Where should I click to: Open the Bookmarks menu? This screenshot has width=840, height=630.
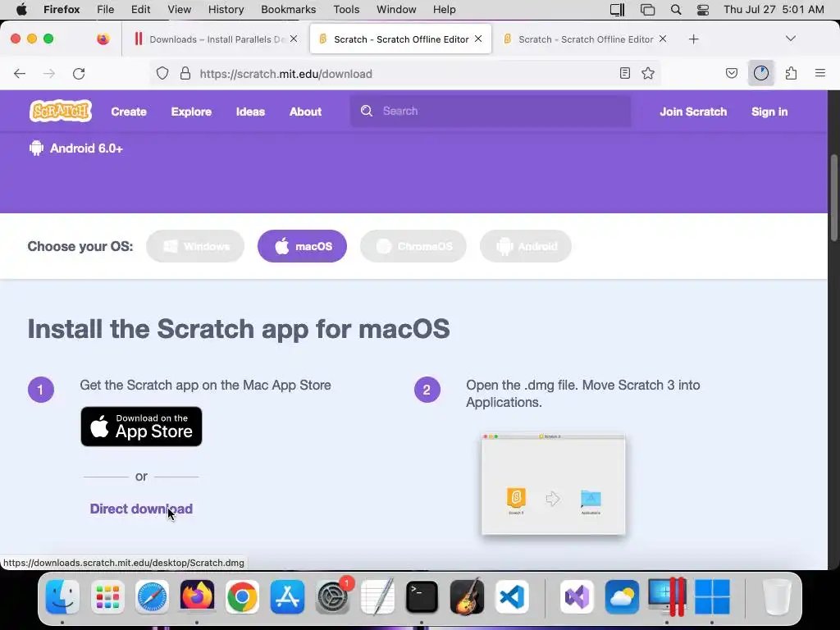pyautogui.click(x=288, y=10)
